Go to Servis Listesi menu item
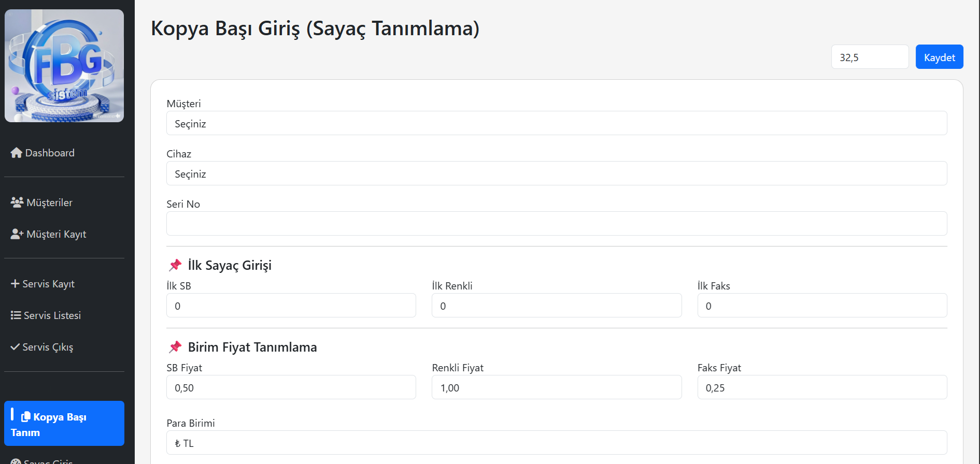 (x=52, y=315)
